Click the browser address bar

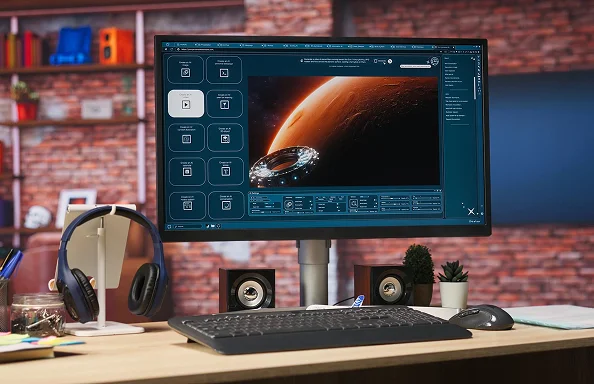pos(303,49)
